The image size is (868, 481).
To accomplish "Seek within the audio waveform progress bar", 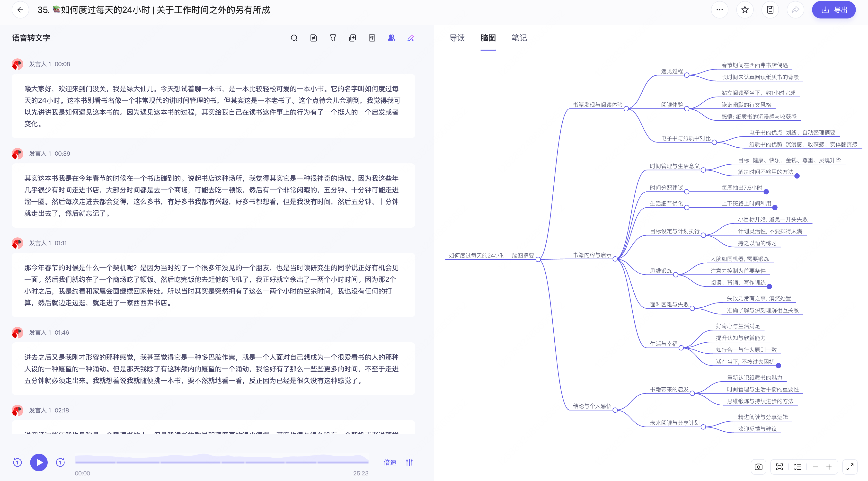I will [221, 462].
